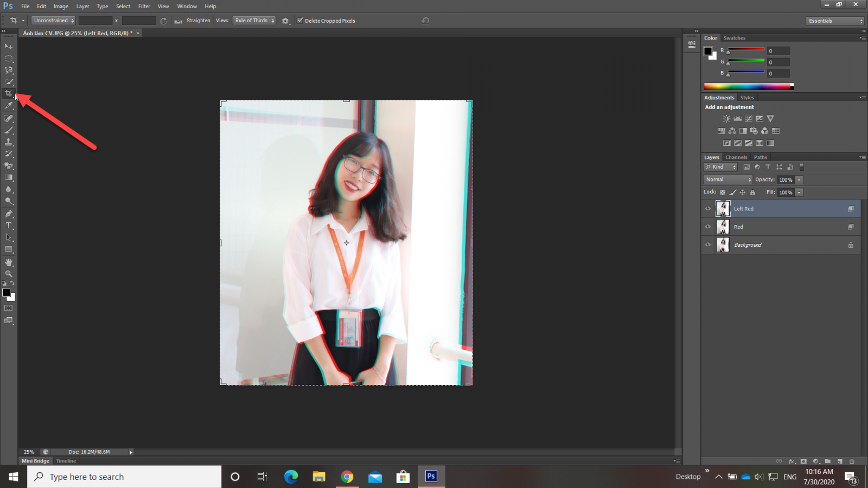Select the Pen tool

click(9, 214)
